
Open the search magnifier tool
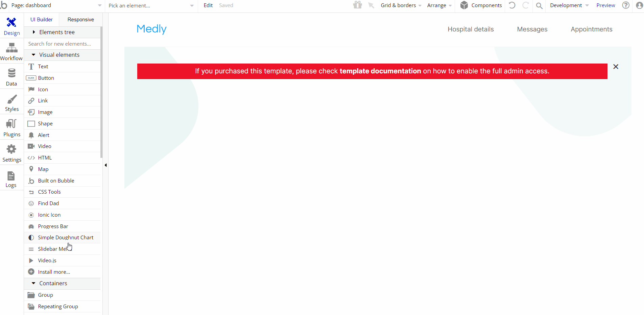540,6
